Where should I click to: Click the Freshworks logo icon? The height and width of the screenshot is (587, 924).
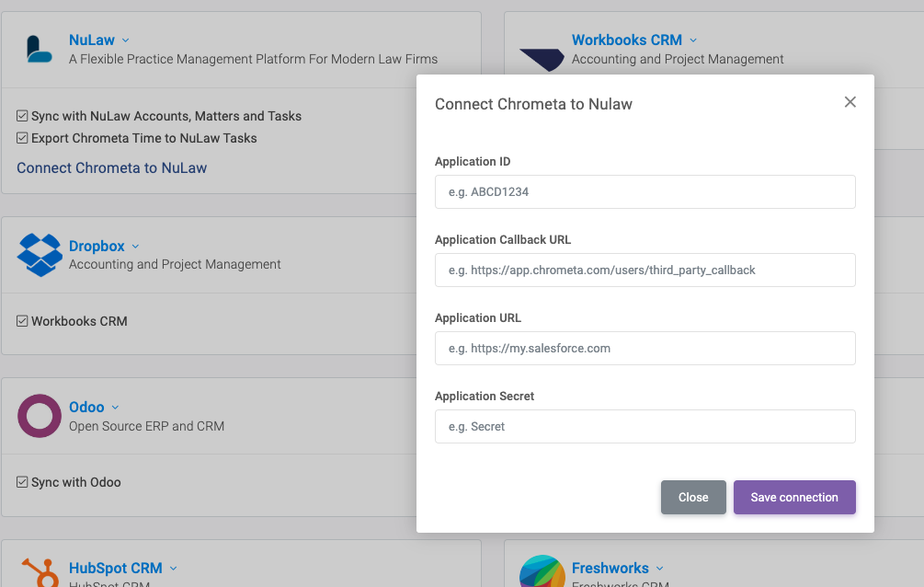pos(542,572)
